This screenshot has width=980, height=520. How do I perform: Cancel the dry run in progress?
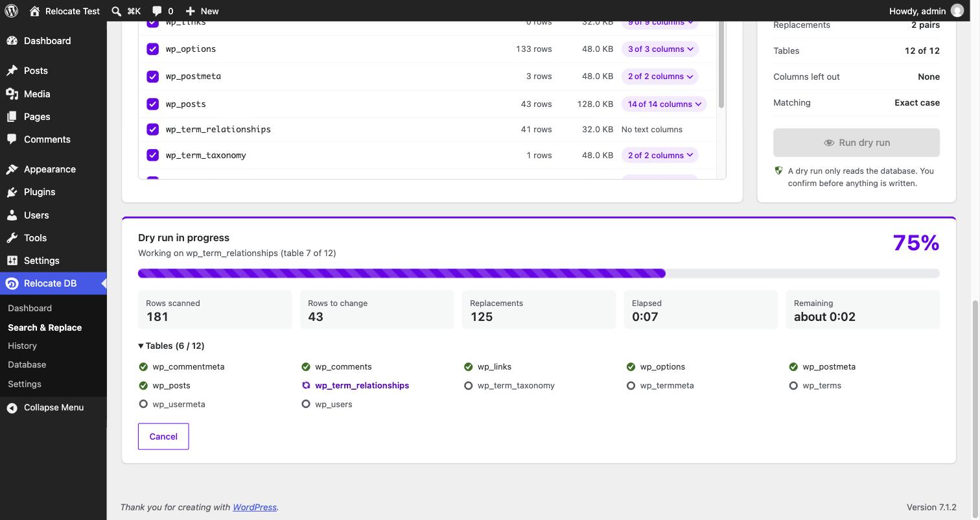[163, 436]
